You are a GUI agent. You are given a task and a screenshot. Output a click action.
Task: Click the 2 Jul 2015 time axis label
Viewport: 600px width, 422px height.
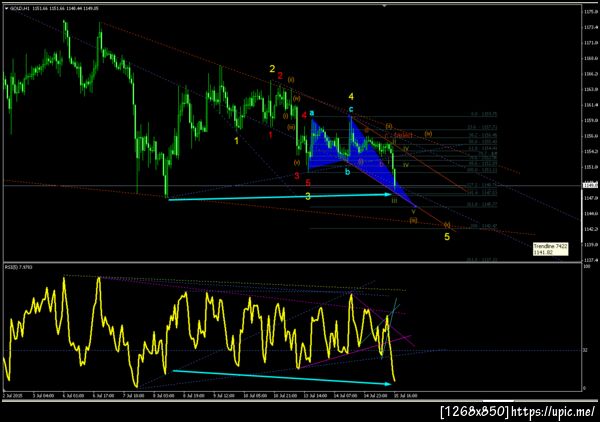click(x=13, y=395)
